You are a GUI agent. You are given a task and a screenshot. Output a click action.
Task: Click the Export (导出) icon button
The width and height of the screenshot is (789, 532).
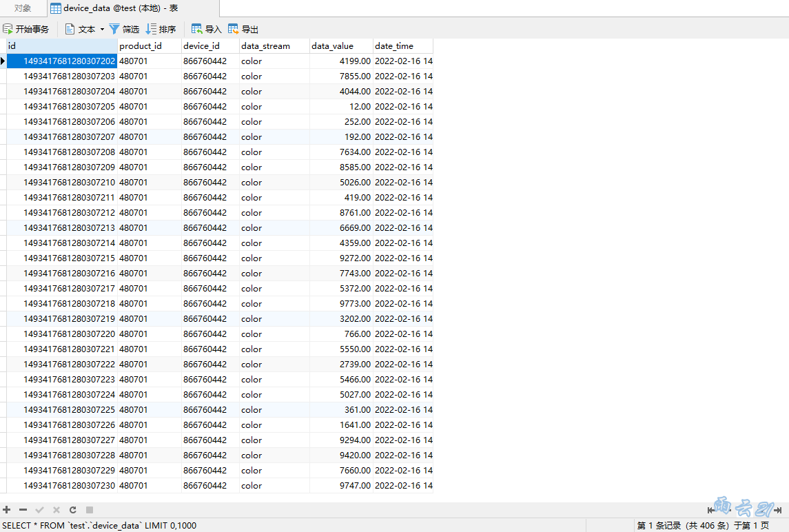click(x=243, y=29)
